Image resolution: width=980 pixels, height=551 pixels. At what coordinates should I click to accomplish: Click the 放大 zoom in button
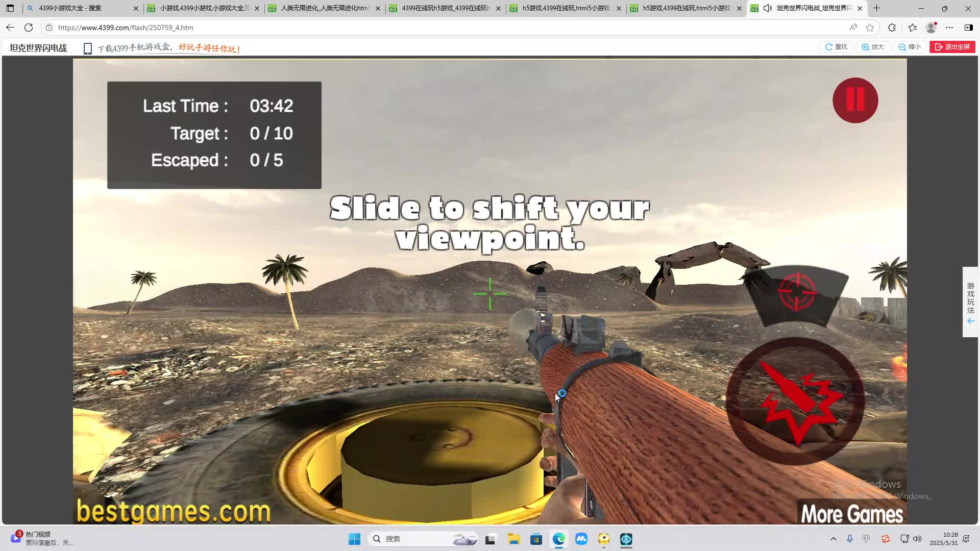pos(873,47)
